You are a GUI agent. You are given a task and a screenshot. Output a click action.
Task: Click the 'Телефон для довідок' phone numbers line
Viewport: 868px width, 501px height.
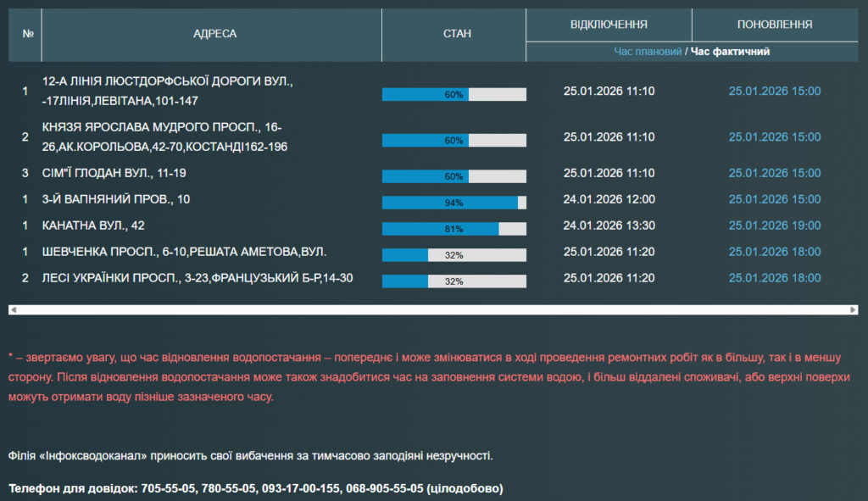(255, 488)
